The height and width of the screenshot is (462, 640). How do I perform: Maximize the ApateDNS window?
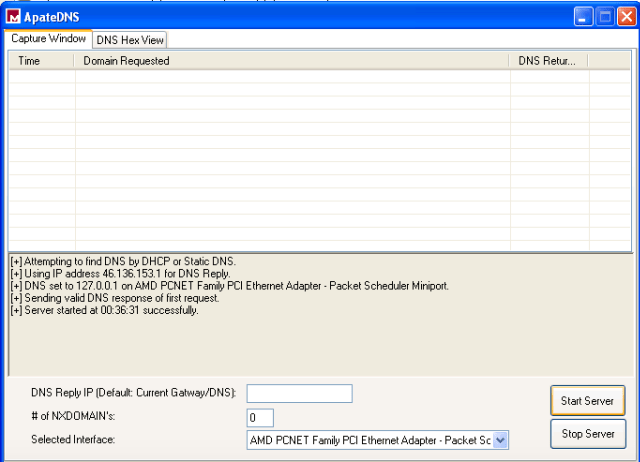click(x=606, y=17)
